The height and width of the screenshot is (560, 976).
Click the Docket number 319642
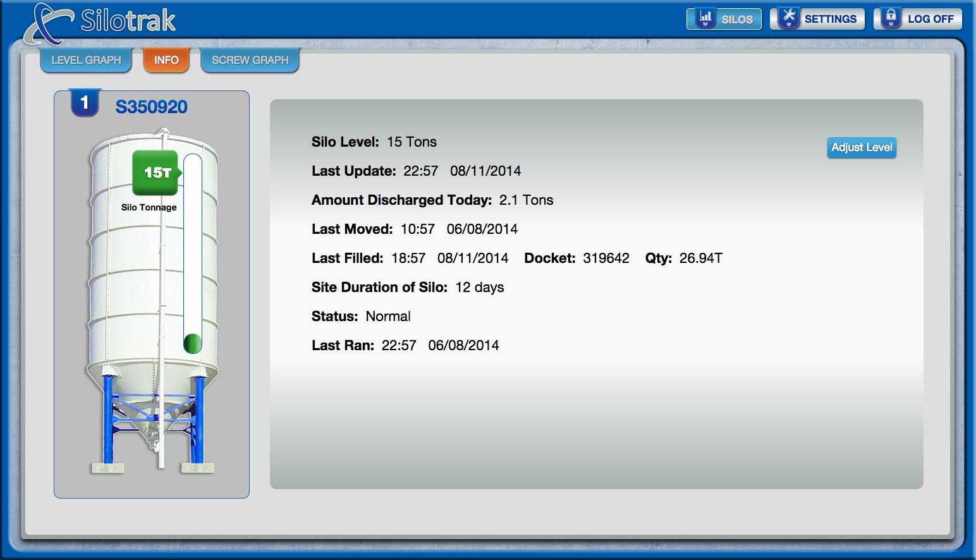click(606, 258)
